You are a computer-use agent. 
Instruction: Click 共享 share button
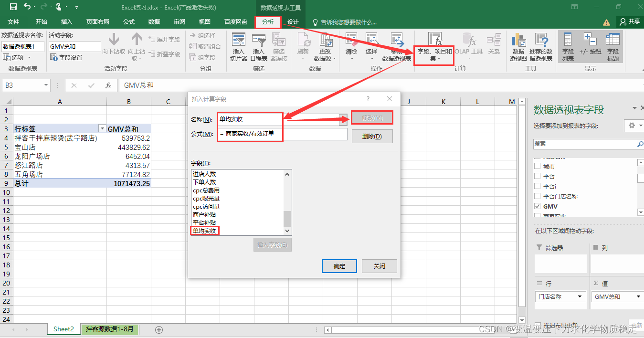tap(630, 22)
